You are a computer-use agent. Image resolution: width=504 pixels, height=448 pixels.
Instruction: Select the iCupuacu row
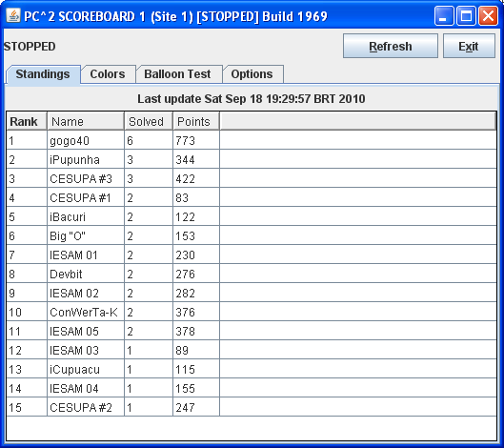pyautogui.click(x=252, y=369)
